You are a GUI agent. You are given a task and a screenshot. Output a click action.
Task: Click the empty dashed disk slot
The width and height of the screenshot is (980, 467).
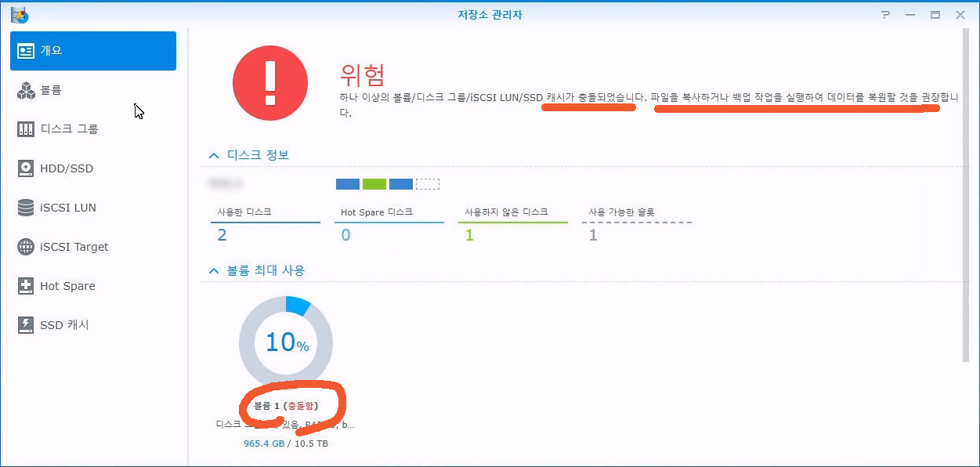click(x=427, y=184)
